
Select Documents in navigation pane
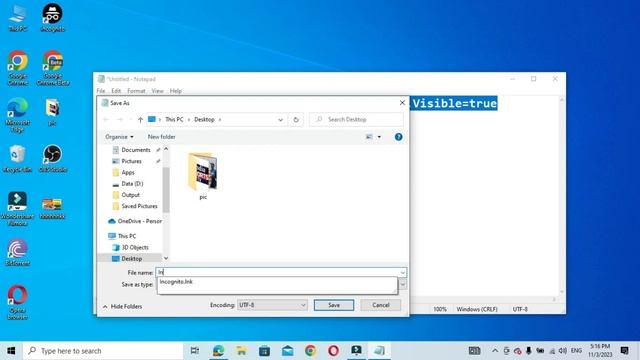tap(136, 150)
